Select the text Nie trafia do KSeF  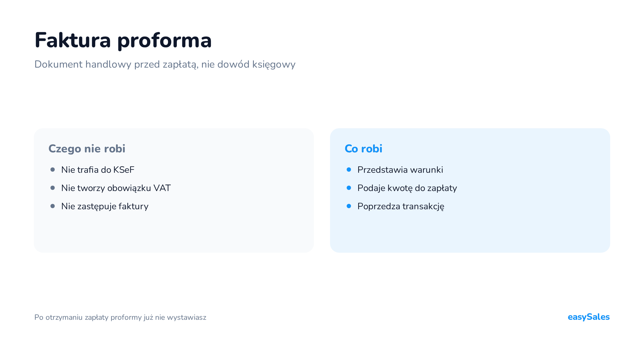coord(98,170)
